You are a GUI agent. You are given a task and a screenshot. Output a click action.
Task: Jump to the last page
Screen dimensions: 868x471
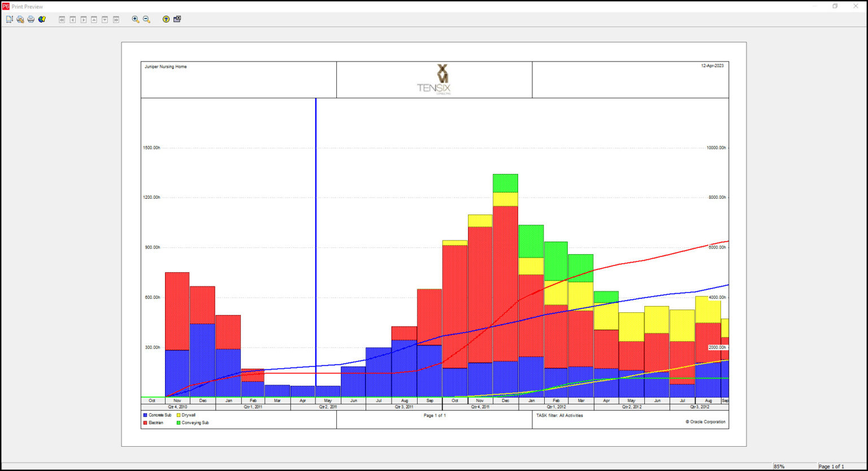115,19
